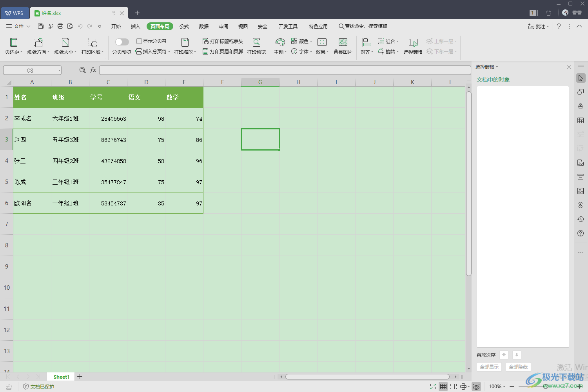Click the 叠放次序 move up arrow button

click(504, 355)
